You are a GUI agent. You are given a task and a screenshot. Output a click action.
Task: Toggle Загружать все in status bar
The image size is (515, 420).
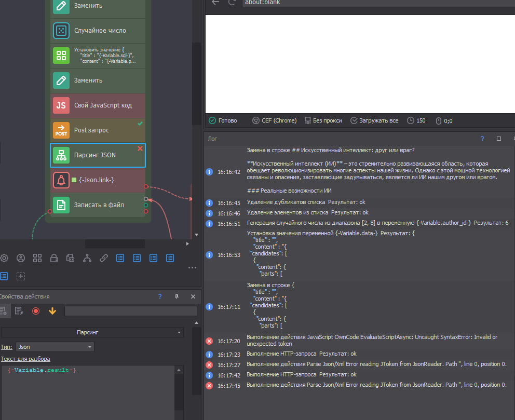click(x=374, y=120)
